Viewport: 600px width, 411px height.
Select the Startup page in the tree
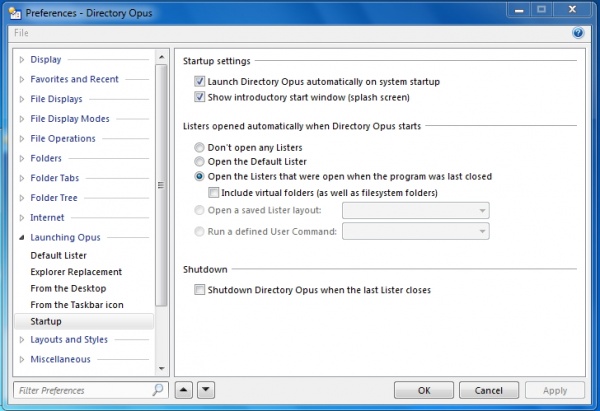pos(84,321)
